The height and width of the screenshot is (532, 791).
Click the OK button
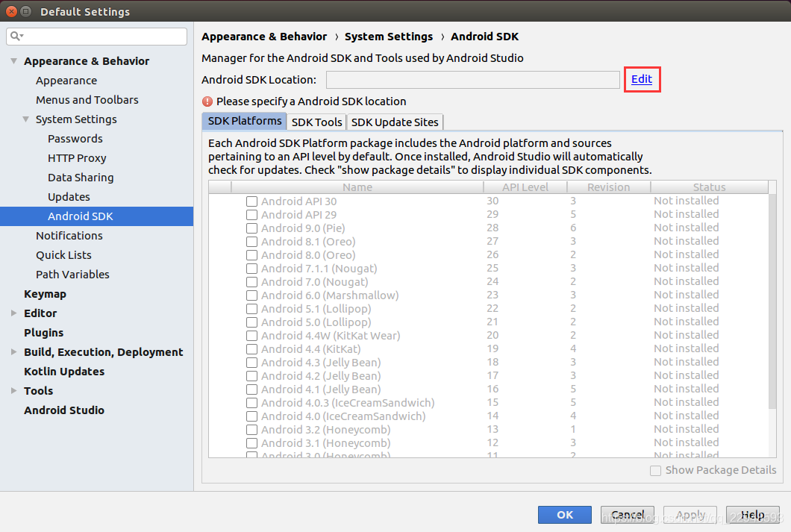point(564,515)
